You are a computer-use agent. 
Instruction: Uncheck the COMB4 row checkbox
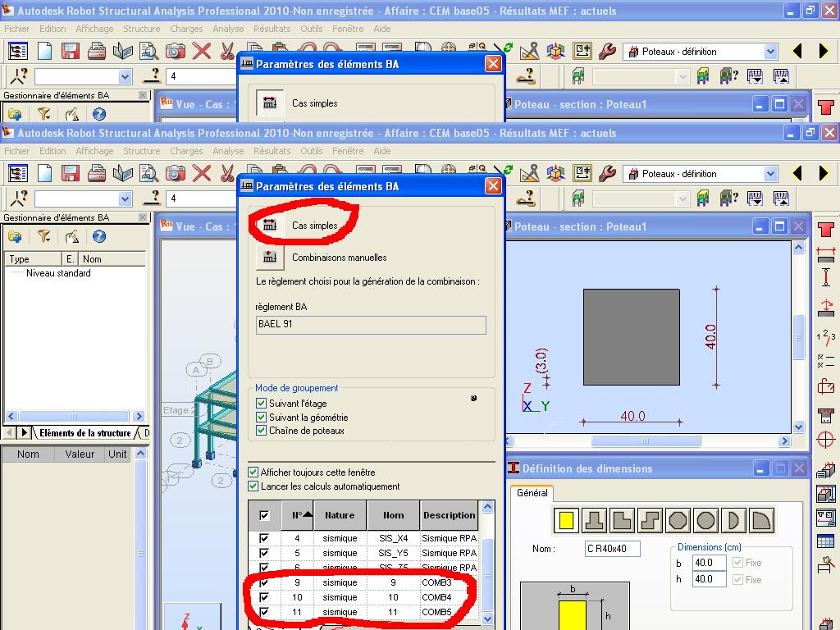[x=264, y=597]
